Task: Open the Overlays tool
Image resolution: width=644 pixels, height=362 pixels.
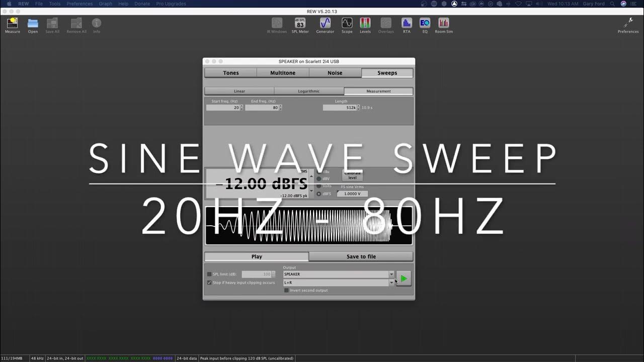Action: [x=386, y=26]
